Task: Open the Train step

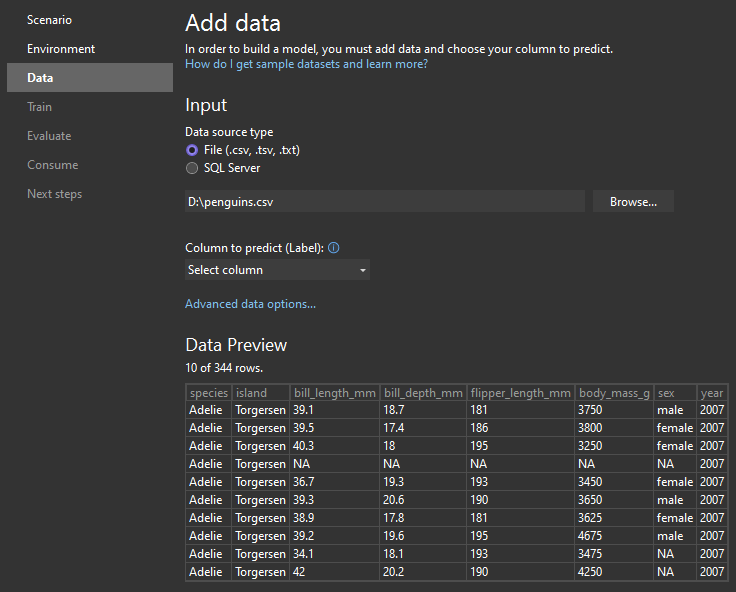Action: (40, 107)
